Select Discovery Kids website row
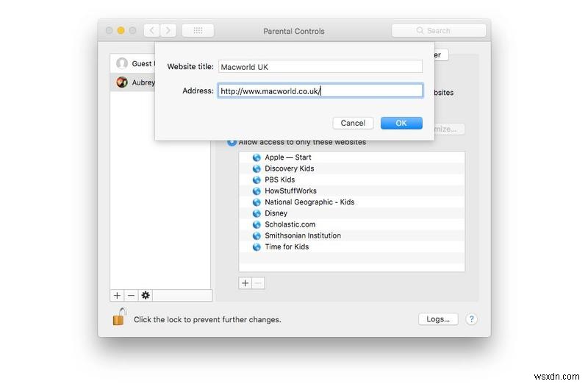 click(352, 168)
